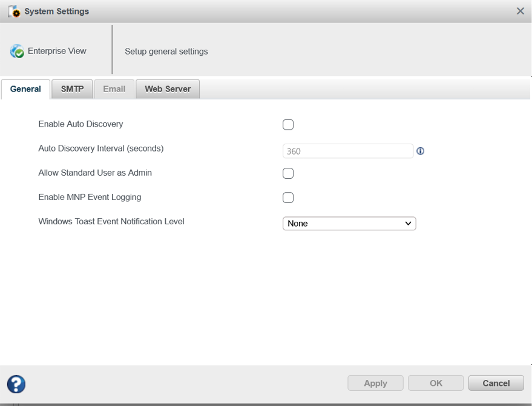Image resolution: width=532 pixels, height=406 pixels.
Task: Enable the Auto Discovery checkbox
Action: tap(288, 125)
